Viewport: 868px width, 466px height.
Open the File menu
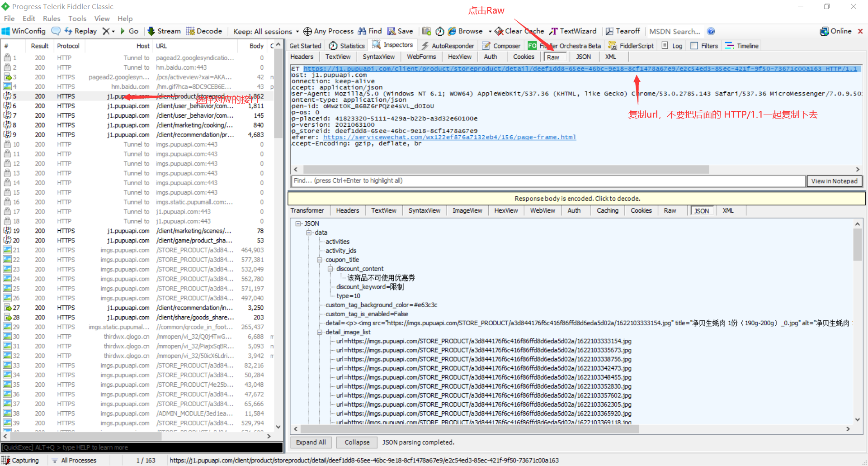click(x=9, y=19)
